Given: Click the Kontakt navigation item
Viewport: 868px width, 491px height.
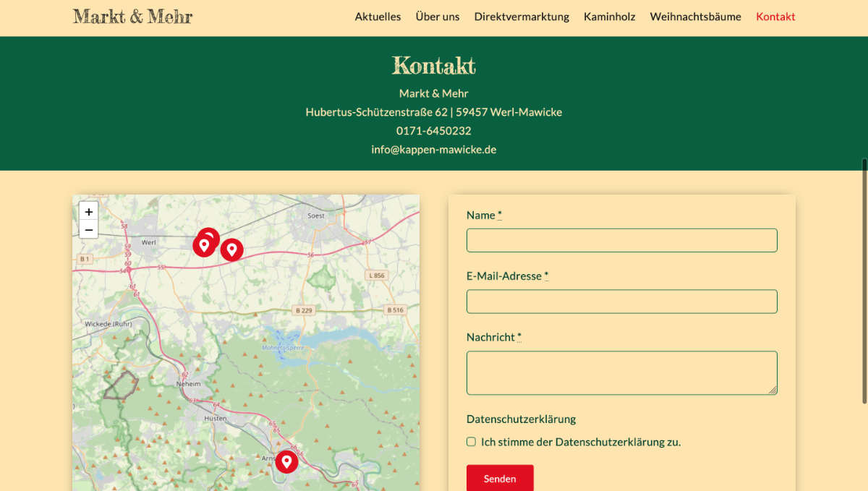Looking at the screenshot, I should tap(775, 17).
